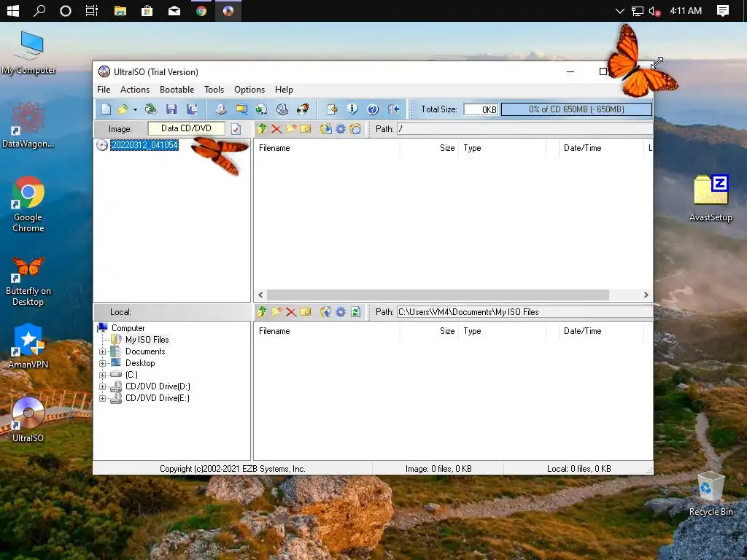Open the dropdown arrow next to the Open icon
This screenshot has width=747, height=560.
coord(135,110)
